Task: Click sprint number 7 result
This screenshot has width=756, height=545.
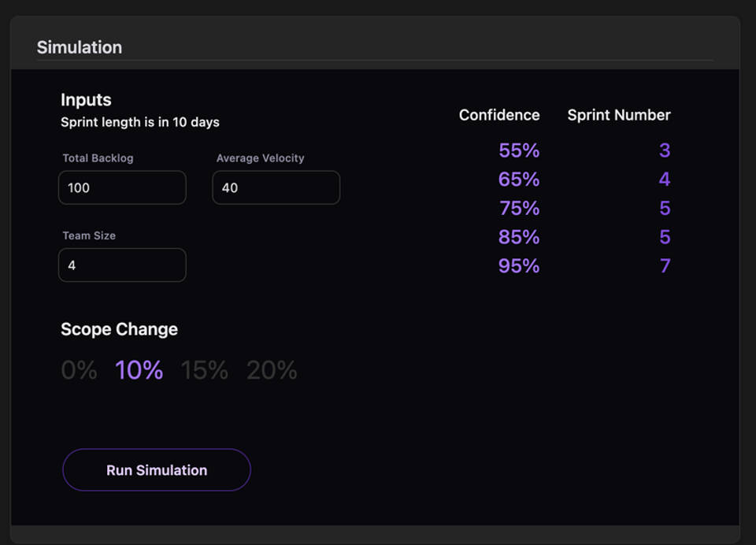Action: (665, 266)
